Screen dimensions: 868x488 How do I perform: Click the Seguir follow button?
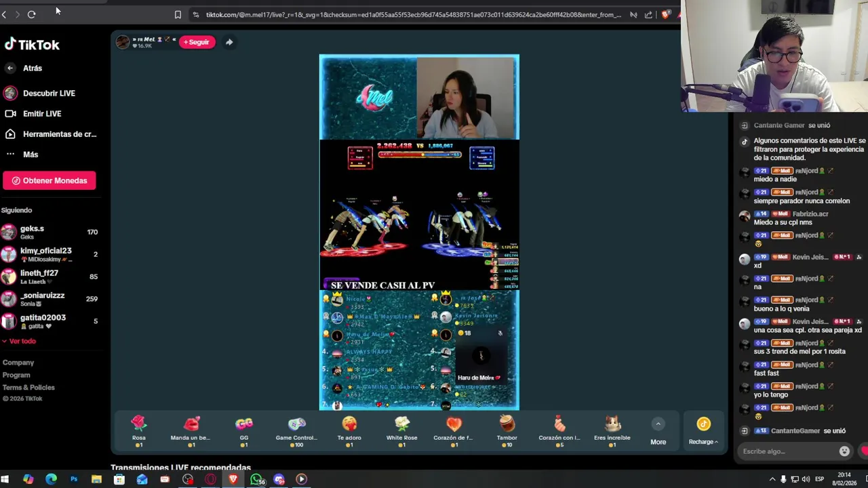pos(197,42)
